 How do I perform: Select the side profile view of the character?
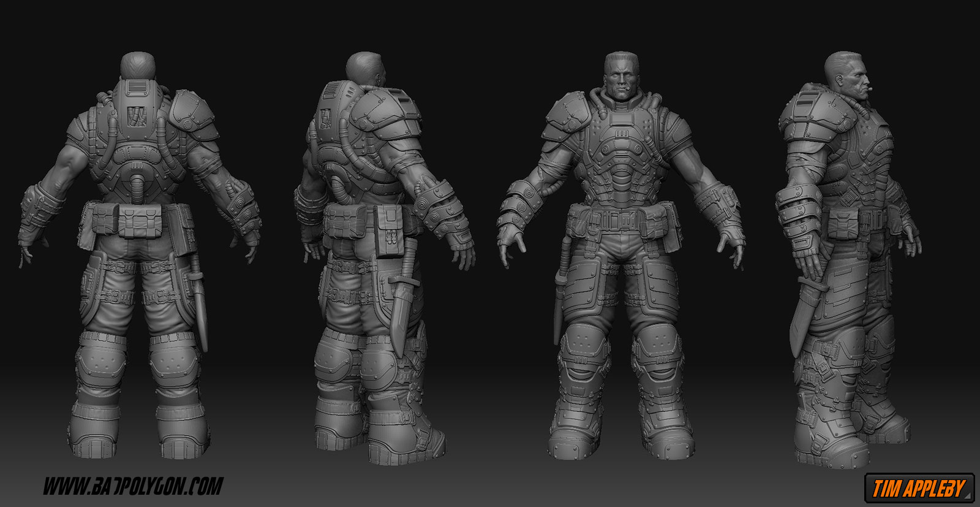click(850, 259)
